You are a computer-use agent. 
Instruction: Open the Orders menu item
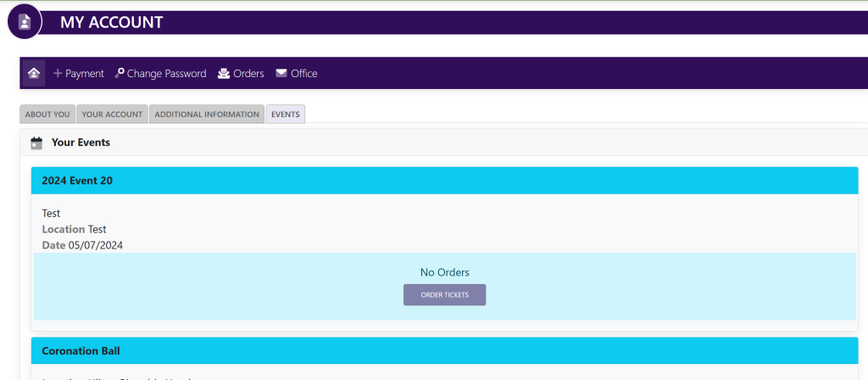pos(248,74)
